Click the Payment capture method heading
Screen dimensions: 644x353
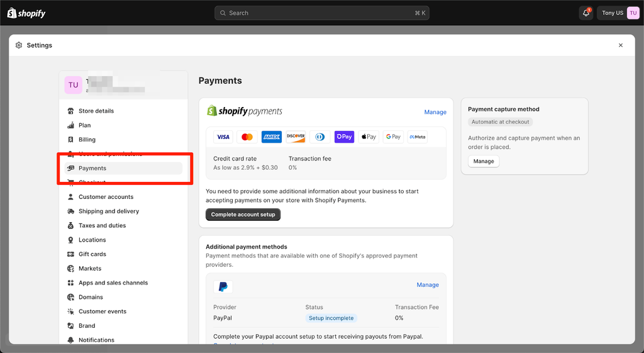click(504, 109)
